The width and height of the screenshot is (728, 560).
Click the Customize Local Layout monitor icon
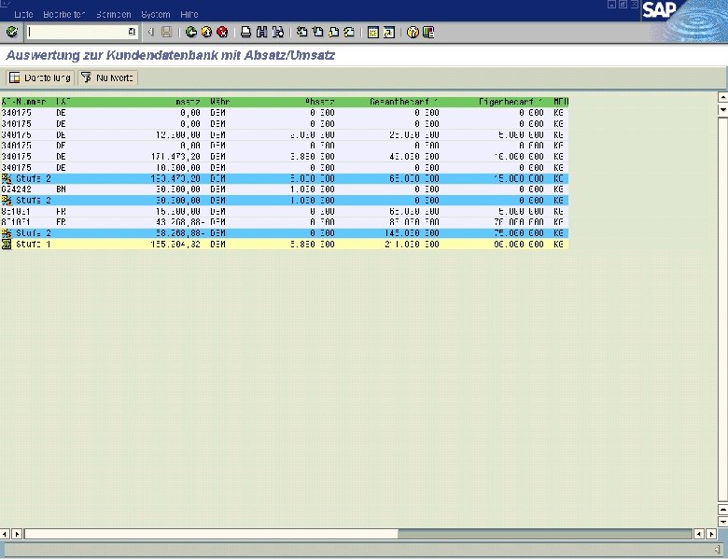coord(428,32)
